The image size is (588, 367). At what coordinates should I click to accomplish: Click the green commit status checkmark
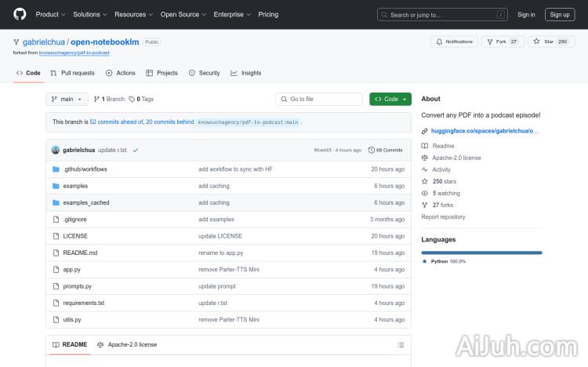point(136,150)
